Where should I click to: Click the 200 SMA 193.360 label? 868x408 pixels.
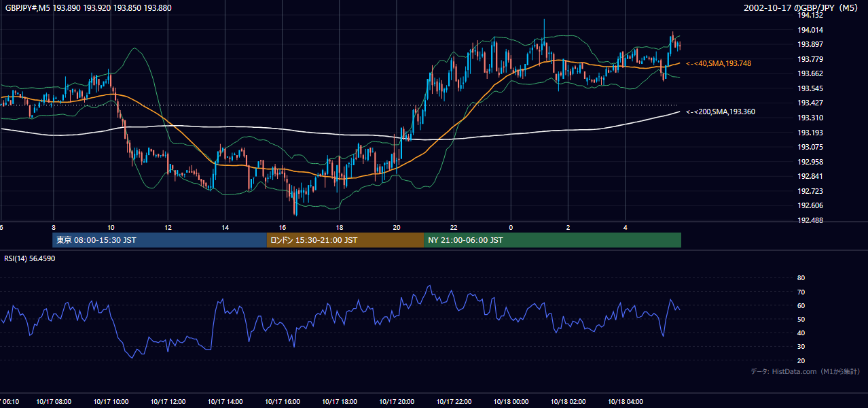point(721,112)
